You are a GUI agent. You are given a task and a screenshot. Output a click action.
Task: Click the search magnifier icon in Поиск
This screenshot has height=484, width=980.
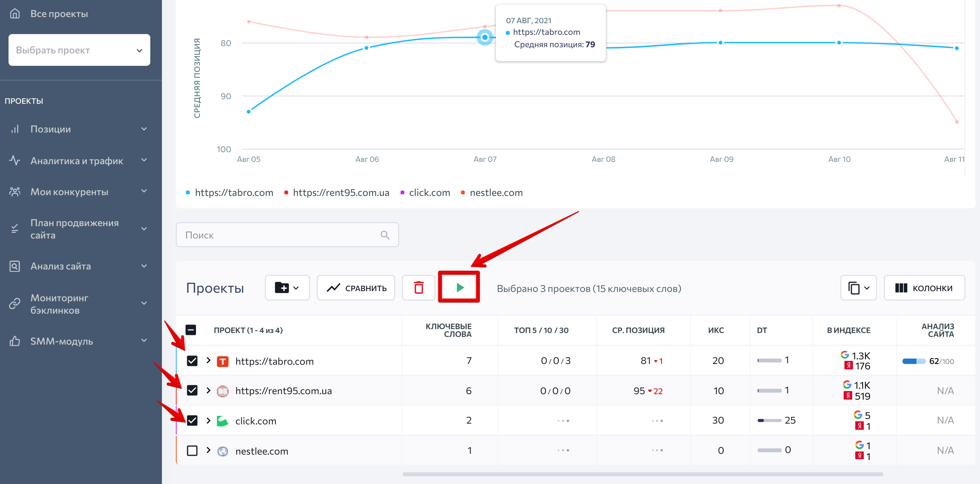pos(385,235)
